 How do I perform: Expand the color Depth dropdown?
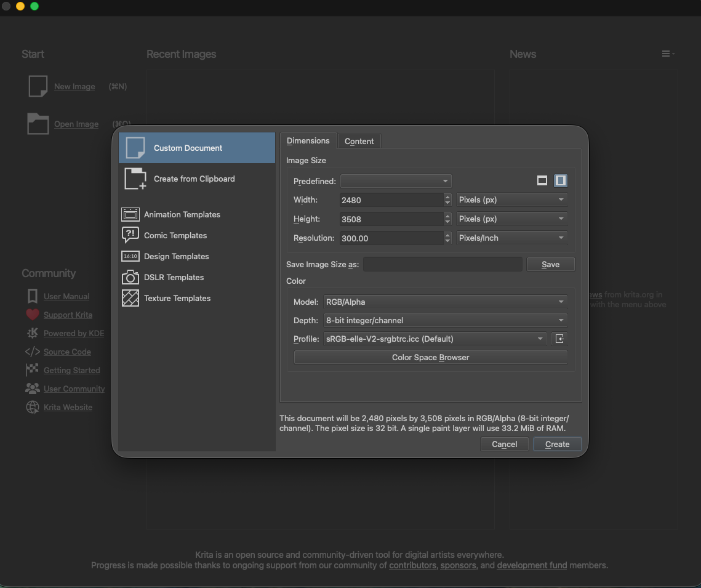pyautogui.click(x=445, y=321)
